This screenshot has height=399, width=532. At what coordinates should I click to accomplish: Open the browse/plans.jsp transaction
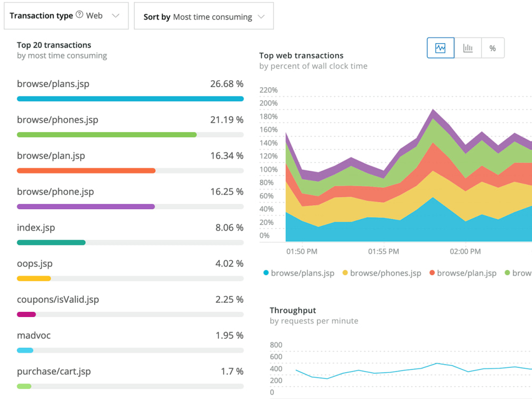[53, 84]
